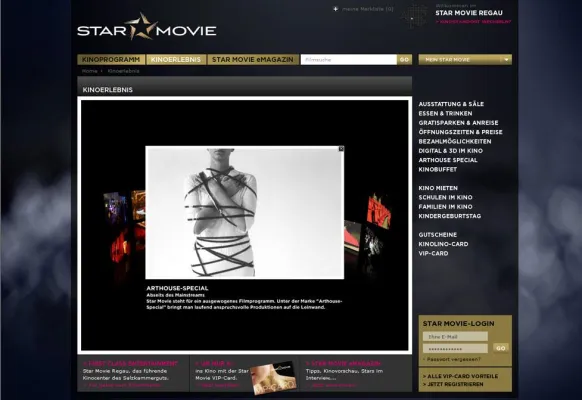Open the meine Merkliste link
582x400 pixels.
(x=367, y=9)
